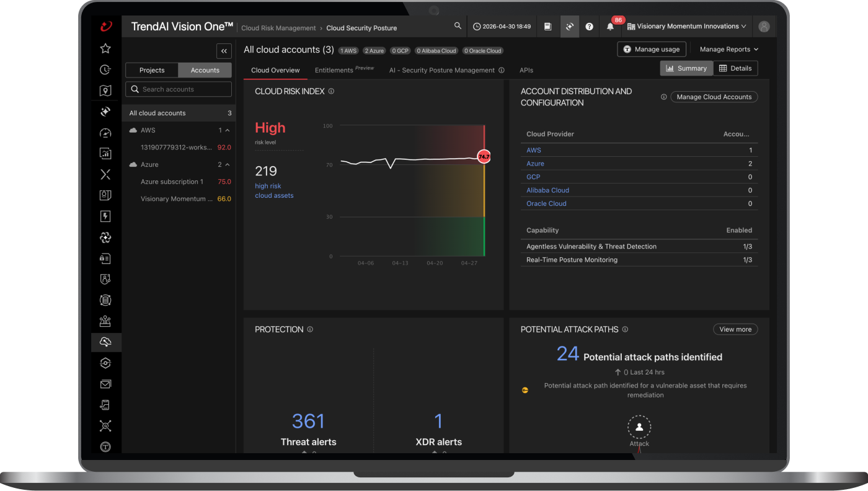This screenshot has height=491, width=868.
Task: Open the notebook icon in the header
Action: 548,27
